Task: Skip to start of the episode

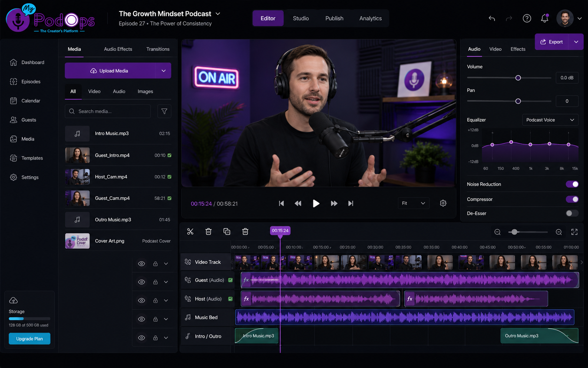Action: [x=281, y=203]
